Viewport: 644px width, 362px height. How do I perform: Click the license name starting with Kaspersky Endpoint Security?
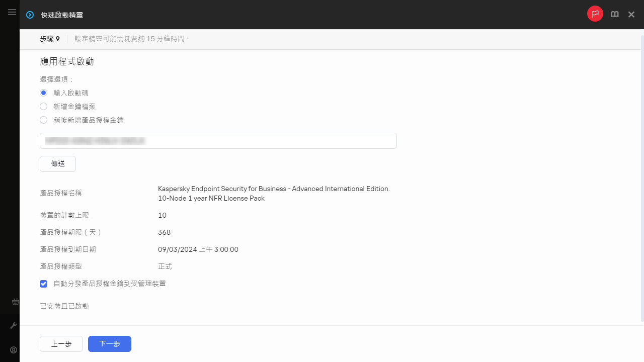click(x=274, y=194)
